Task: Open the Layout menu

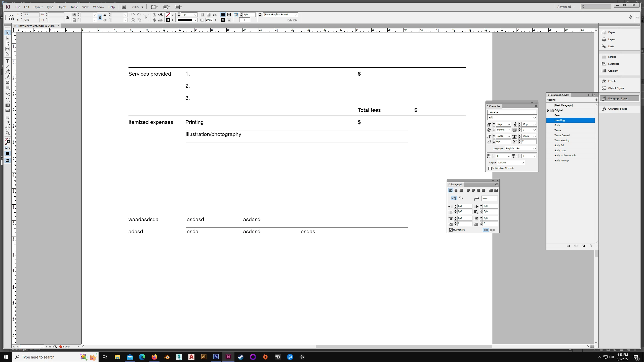Action: (38, 7)
